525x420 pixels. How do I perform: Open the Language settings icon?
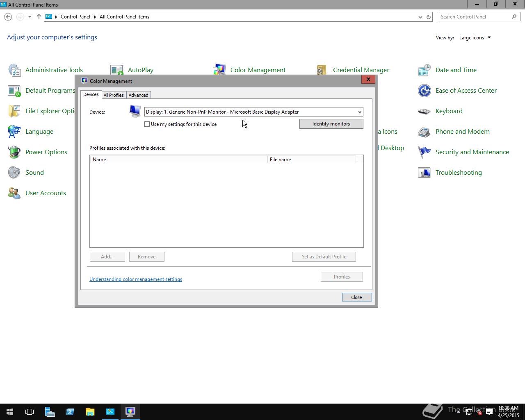(14, 132)
